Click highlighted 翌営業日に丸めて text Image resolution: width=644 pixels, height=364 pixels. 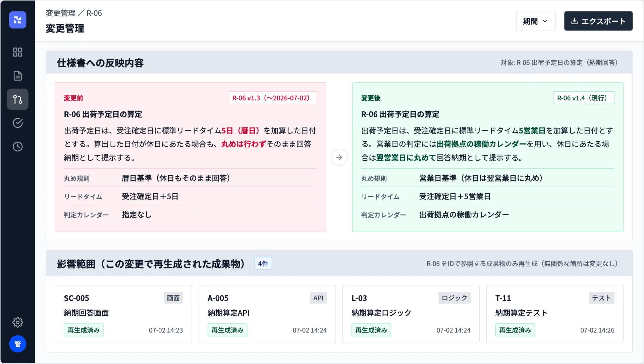click(406, 158)
